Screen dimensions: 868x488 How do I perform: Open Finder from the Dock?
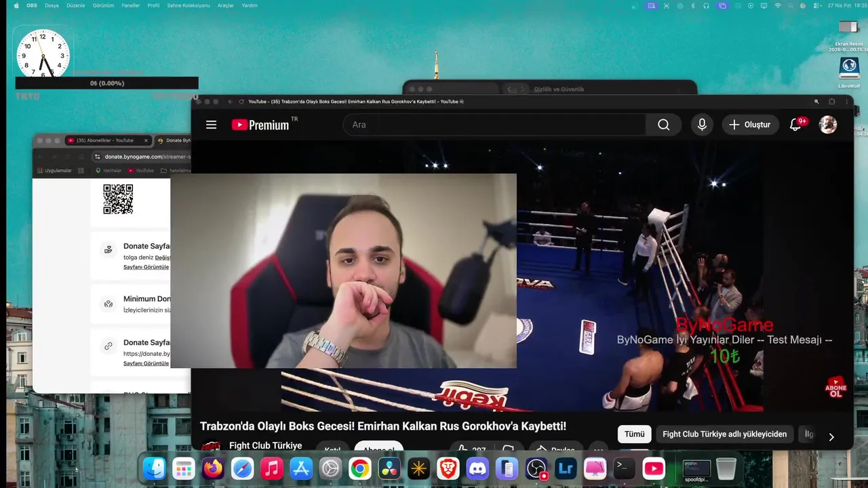[155, 468]
